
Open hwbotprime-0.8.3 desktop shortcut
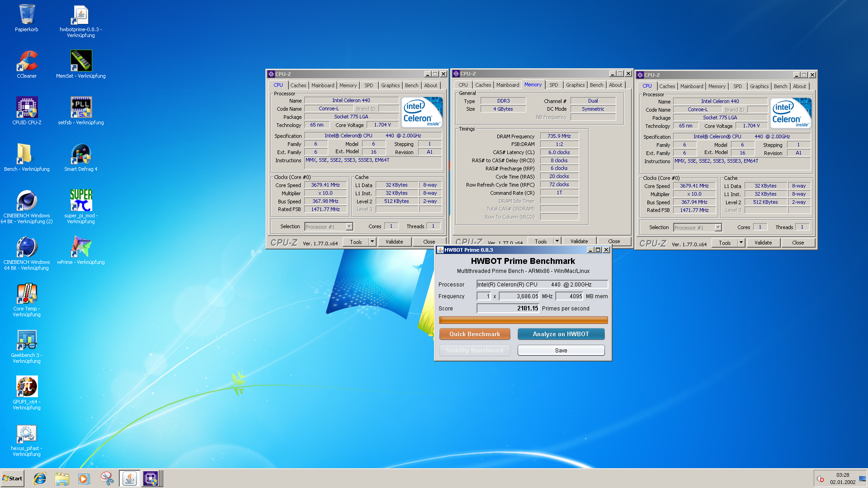[81, 21]
